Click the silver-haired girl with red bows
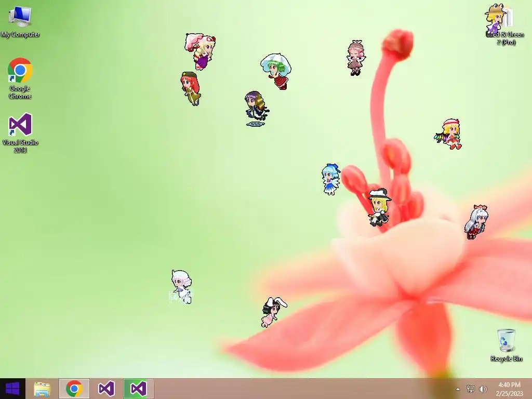Viewport: 532px width, 399px height. (476, 222)
